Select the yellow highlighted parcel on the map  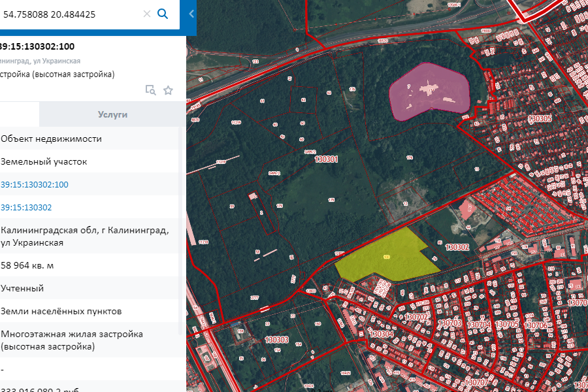pos(385,258)
